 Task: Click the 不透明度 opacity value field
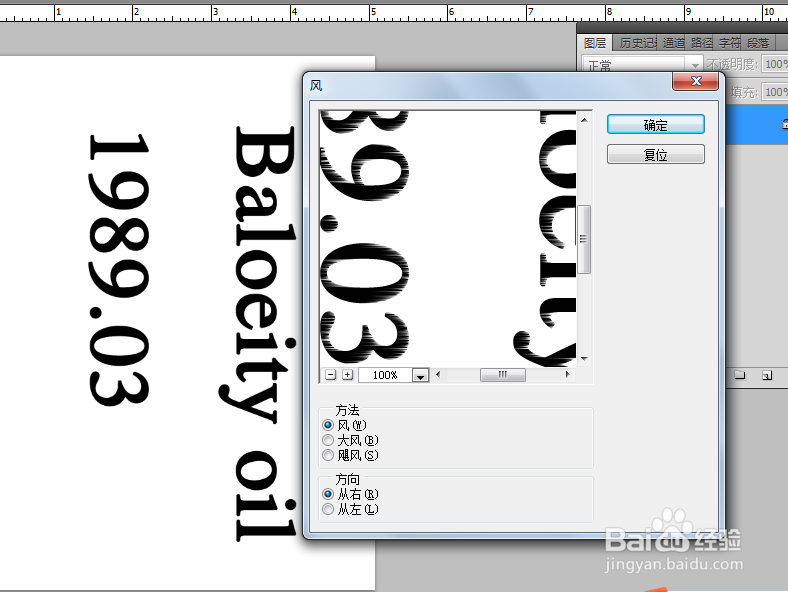tap(775, 64)
